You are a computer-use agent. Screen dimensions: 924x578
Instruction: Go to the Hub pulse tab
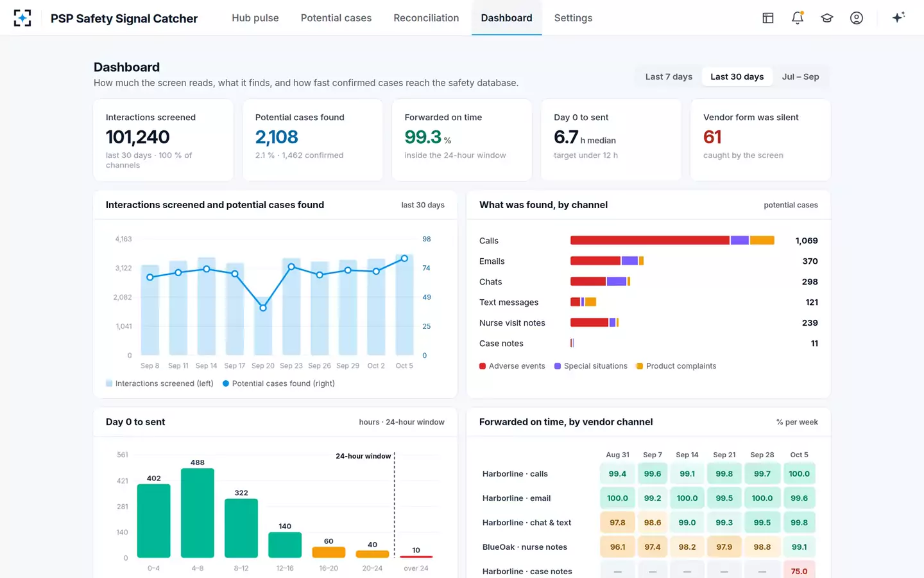point(255,18)
